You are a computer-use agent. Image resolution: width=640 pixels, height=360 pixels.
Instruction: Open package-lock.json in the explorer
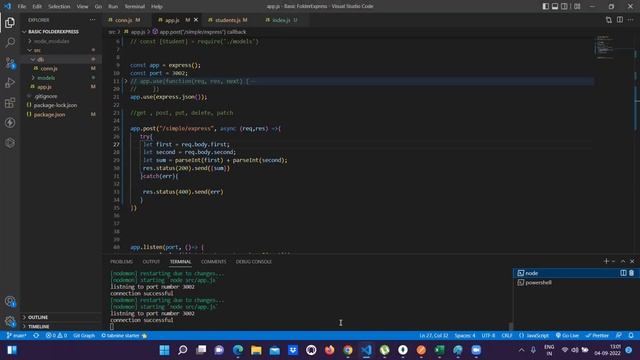pos(61,105)
